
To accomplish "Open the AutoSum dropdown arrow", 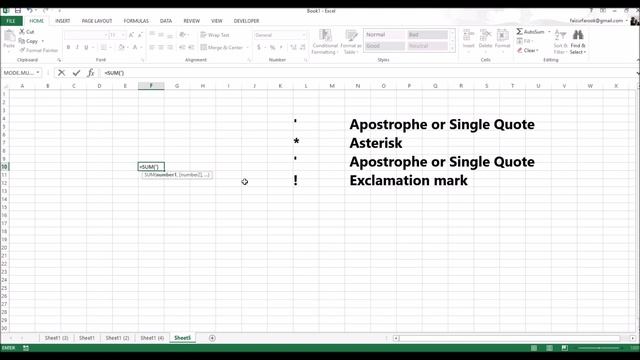I will tap(549, 31).
